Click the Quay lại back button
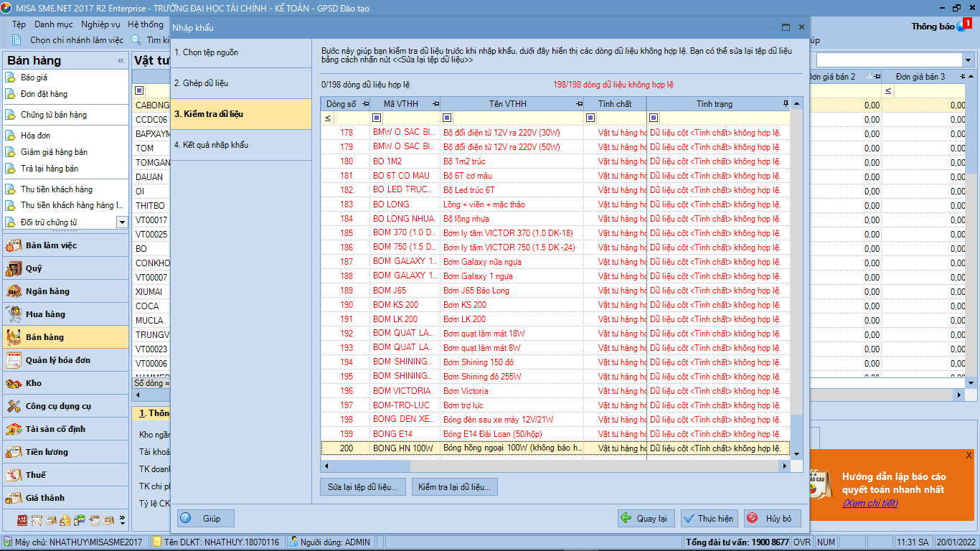Screen dimensions: 980x551 (x=646, y=518)
